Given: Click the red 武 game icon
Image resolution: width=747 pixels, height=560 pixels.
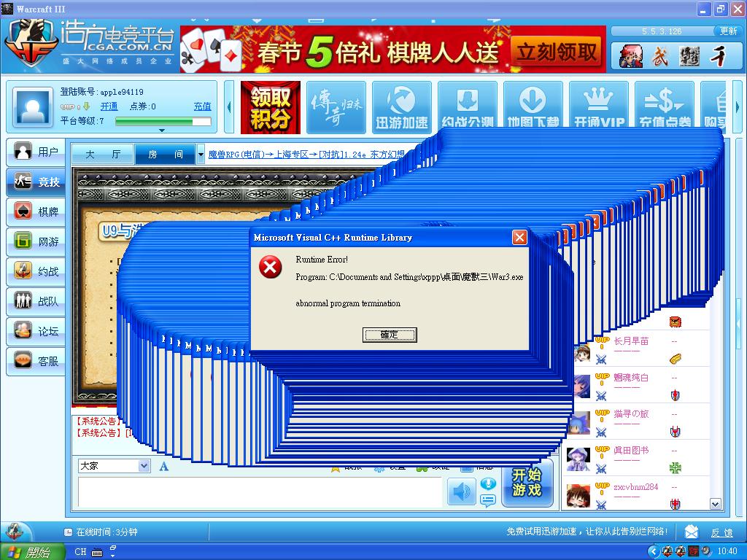Looking at the screenshot, I should (x=660, y=57).
